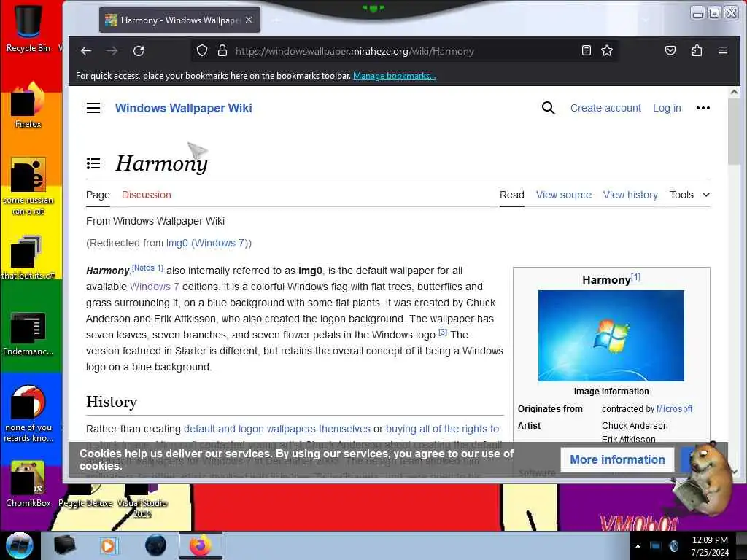Click the network tray icon

(x=656, y=546)
